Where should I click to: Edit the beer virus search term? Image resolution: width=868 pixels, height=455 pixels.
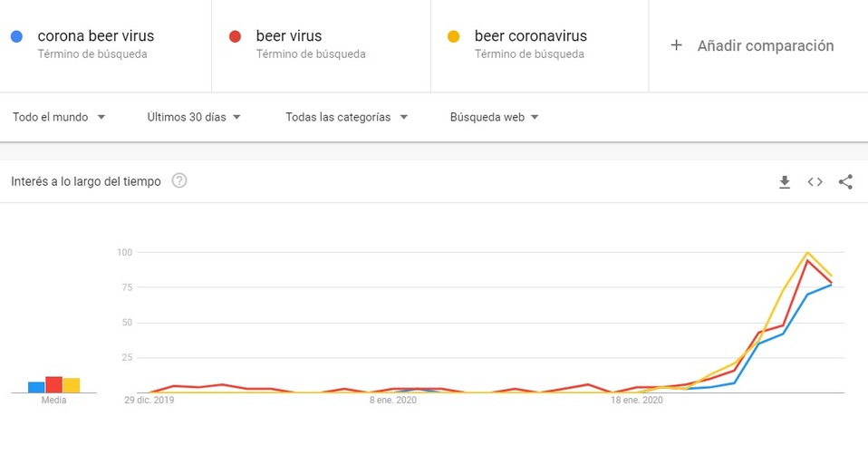point(288,36)
